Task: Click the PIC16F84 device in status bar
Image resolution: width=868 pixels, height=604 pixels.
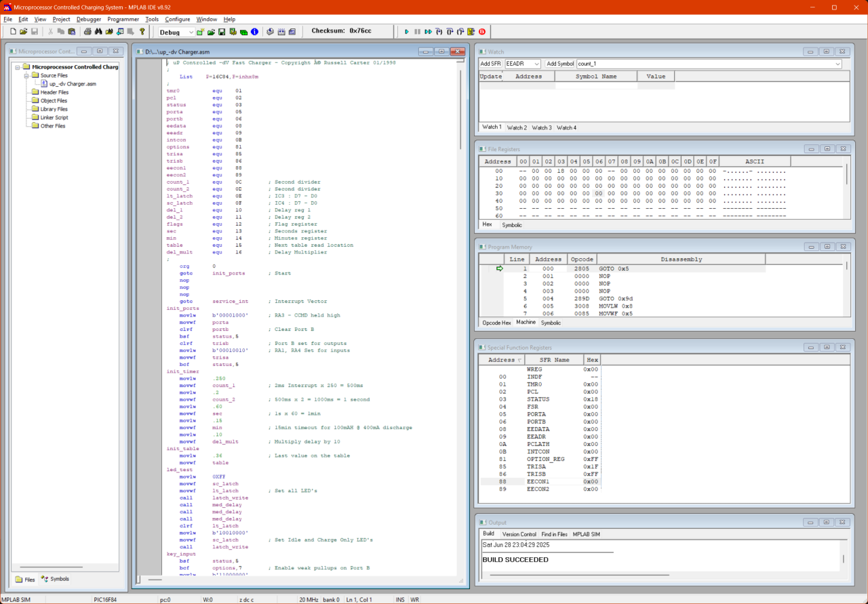Action: tap(105, 599)
